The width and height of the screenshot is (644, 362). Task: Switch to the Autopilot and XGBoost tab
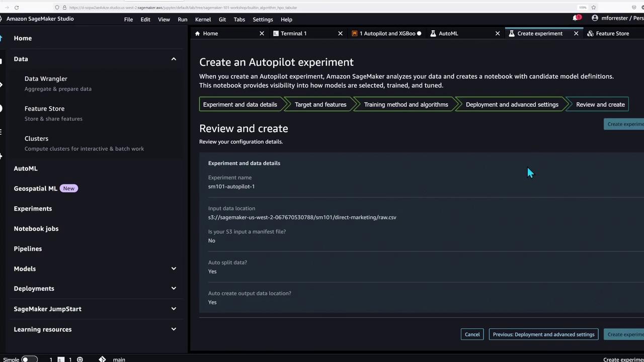click(386, 34)
